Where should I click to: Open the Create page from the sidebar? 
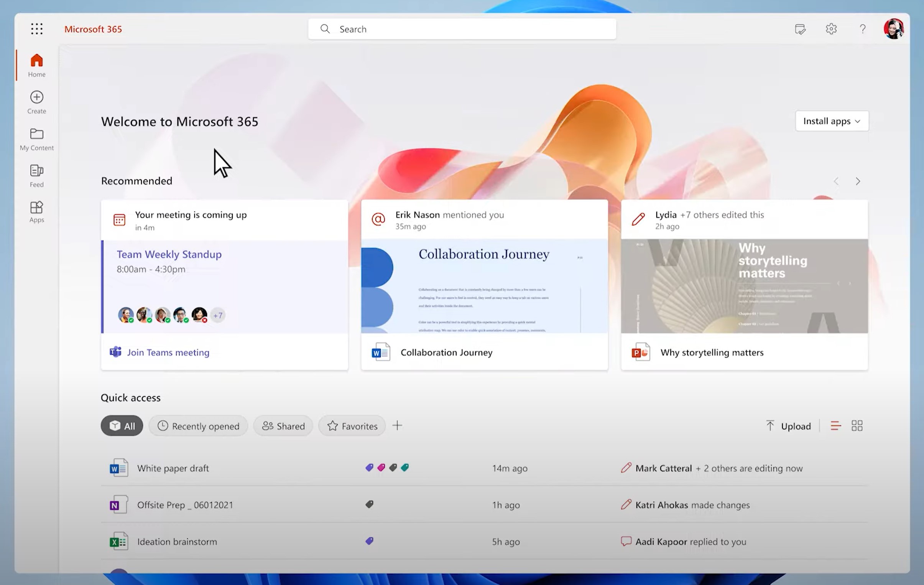(37, 102)
